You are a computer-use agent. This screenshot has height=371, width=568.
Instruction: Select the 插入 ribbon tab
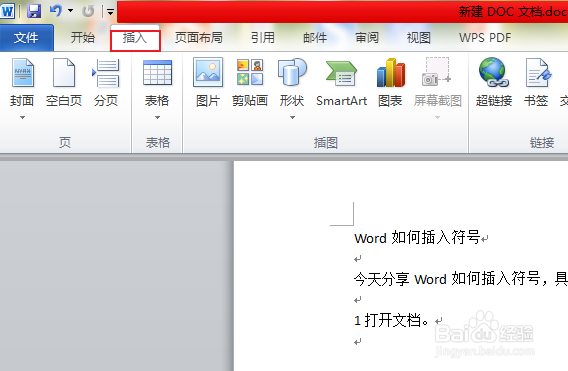135,38
